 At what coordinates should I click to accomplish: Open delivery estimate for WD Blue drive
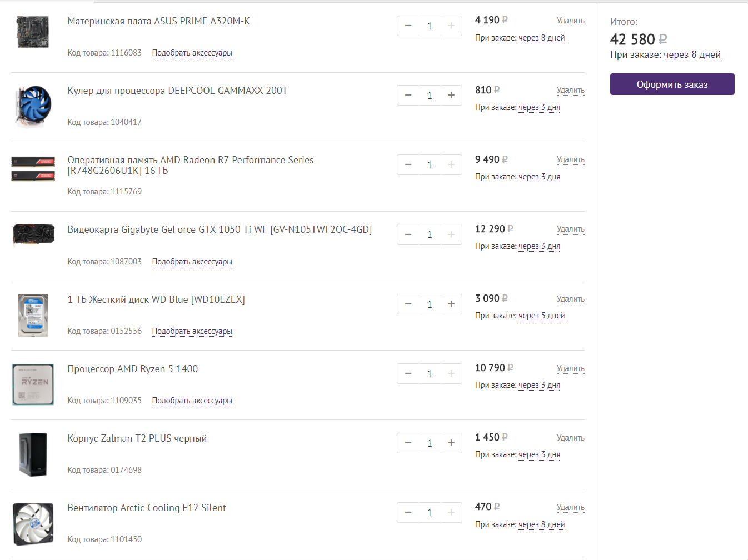(x=541, y=316)
